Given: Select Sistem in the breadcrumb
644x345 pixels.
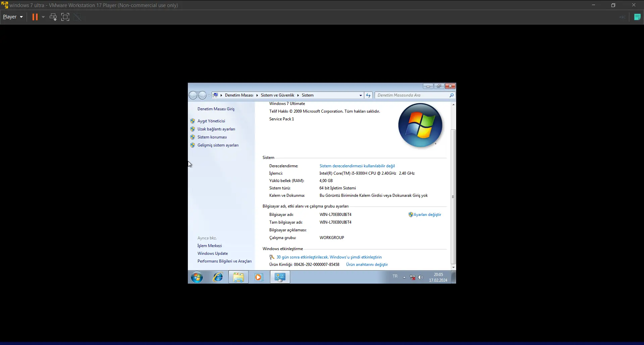Looking at the screenshot, I should click(308, 95).
